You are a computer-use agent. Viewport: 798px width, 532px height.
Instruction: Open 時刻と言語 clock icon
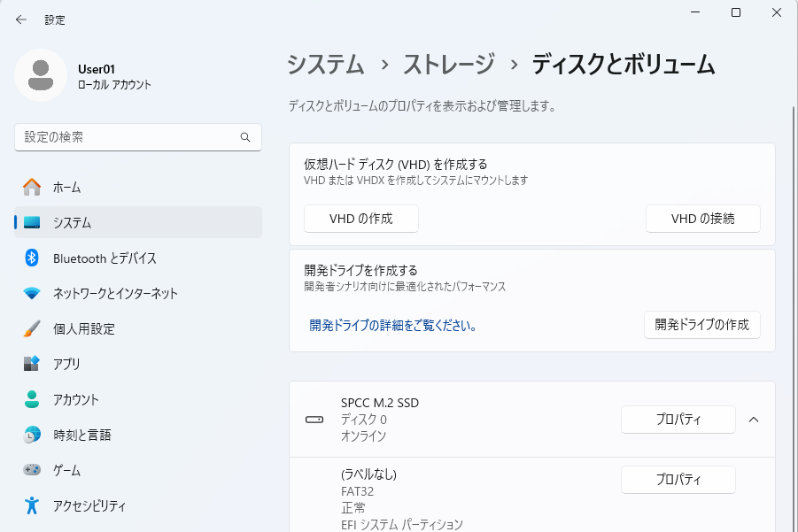click(x=32, y=435)
